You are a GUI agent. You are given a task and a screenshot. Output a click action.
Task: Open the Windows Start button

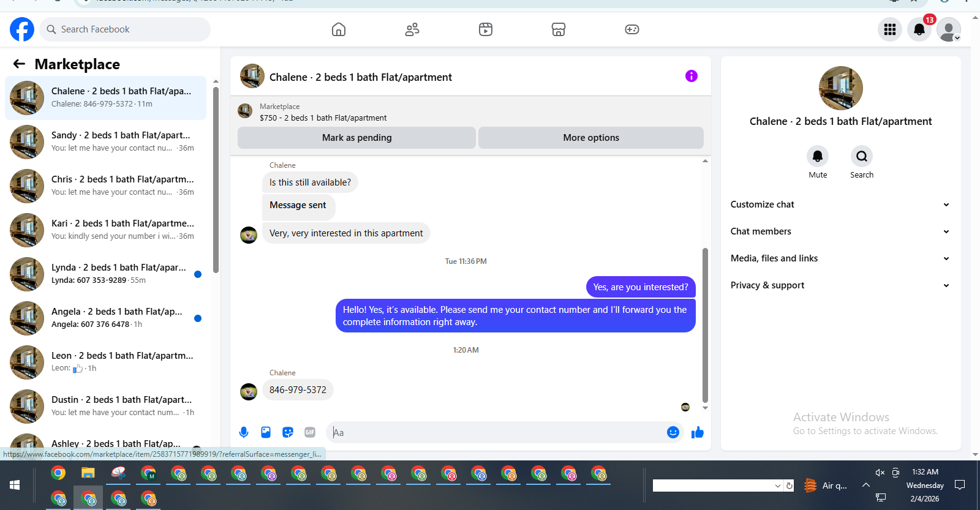[x=15, y=485]
